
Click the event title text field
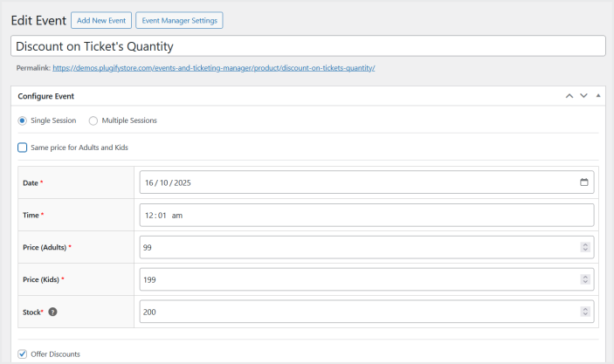306,46
